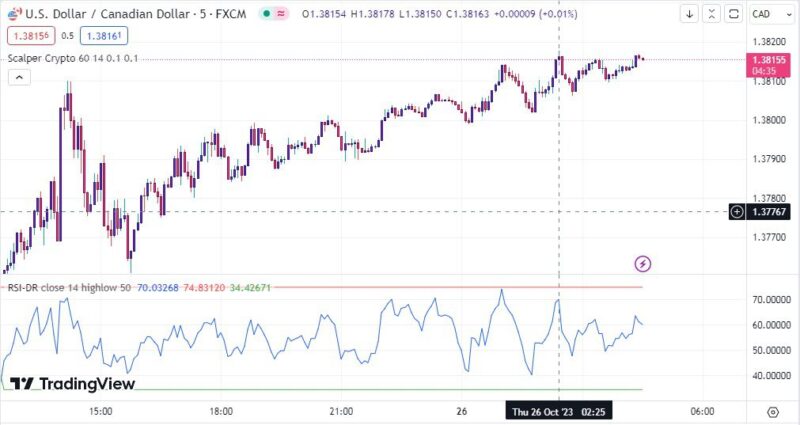Image resolution: width=800 pixels, height=425 pixels.
Task: Click the 1.38161 buy price button
Action: tap(104, 36)
